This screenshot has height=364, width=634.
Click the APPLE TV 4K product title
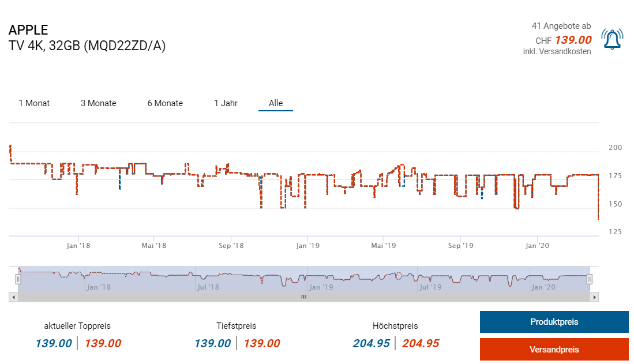[87, 38]
